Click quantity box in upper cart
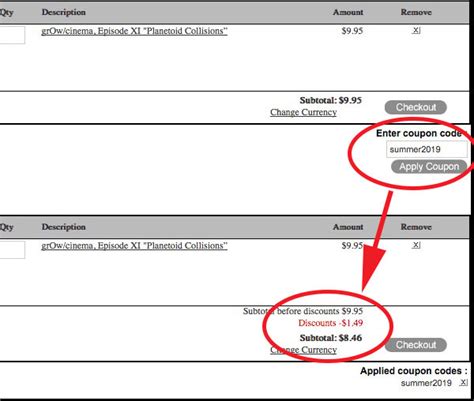 pos(12,35)
